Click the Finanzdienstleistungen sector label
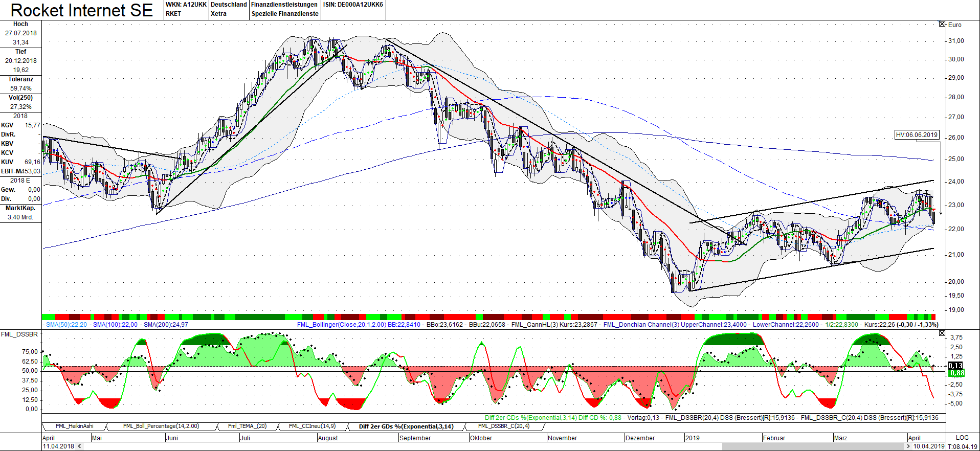 [x=284, y=5]
